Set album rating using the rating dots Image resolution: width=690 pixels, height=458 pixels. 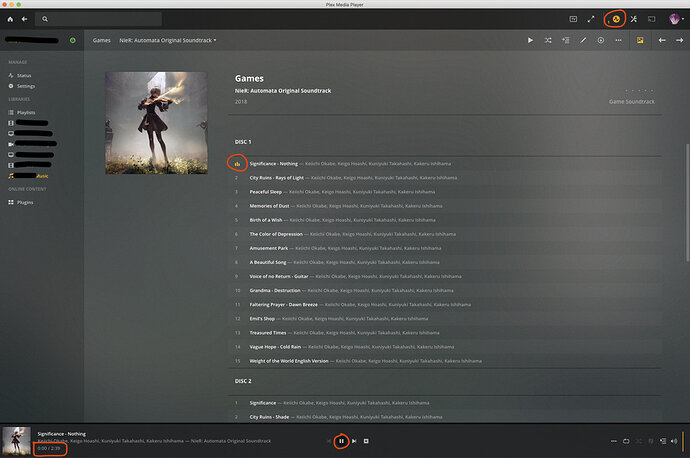(x=639, y=91)
